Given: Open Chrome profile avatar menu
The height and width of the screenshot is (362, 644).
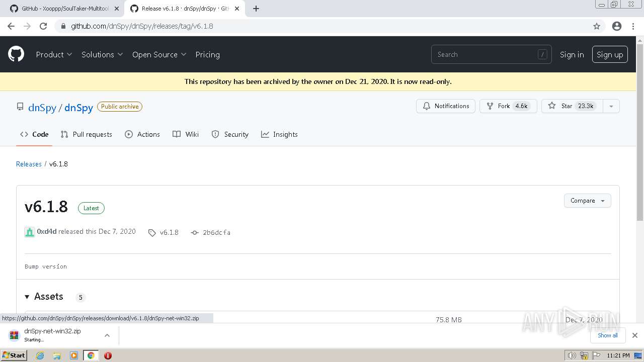Looking at the screenshot, I should (x=617, y=26).
